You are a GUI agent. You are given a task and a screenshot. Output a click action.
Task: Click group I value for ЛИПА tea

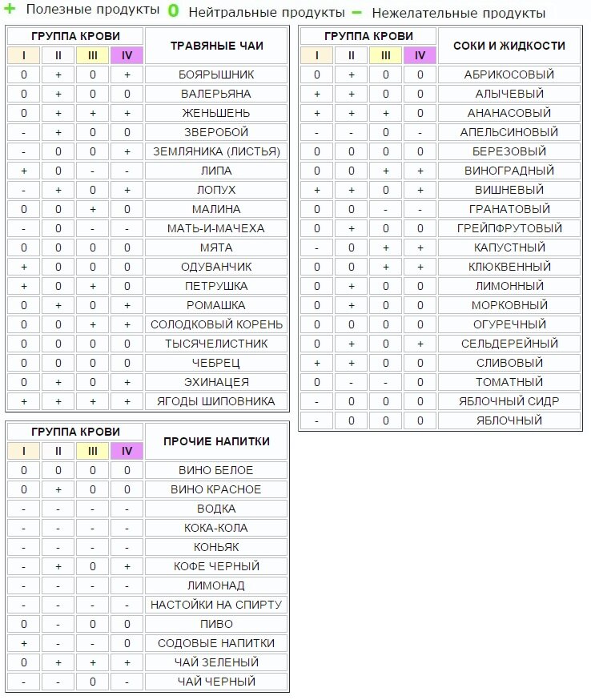point(24,171)
